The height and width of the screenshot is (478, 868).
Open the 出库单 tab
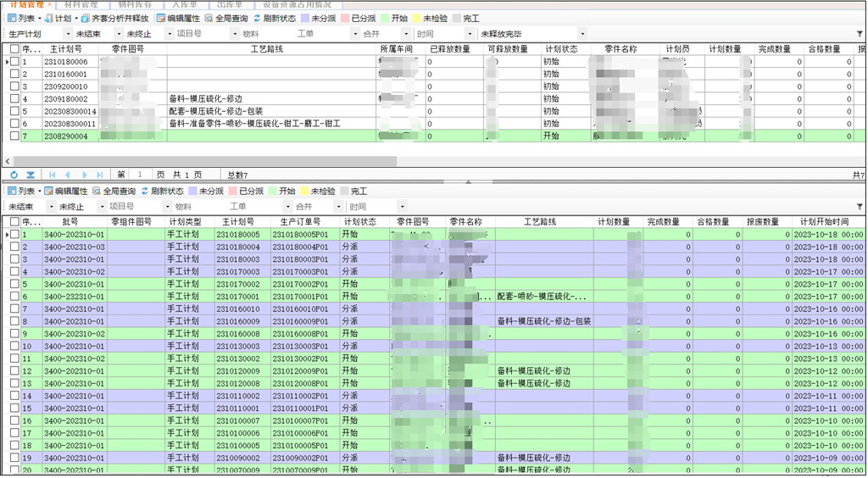coord(229,4)
